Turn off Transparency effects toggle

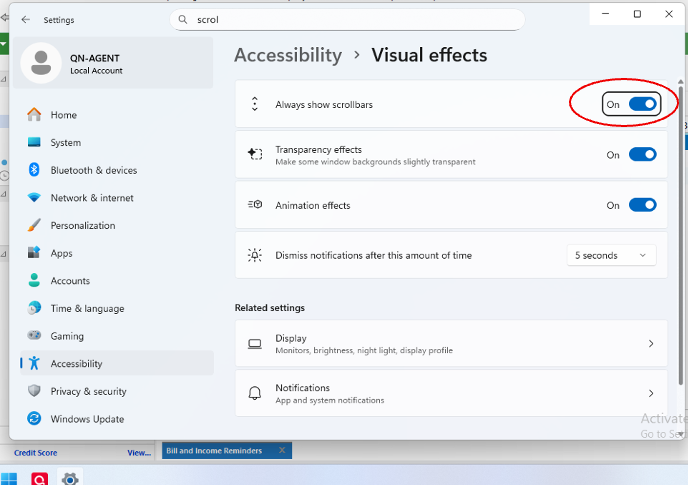point(642,155)
